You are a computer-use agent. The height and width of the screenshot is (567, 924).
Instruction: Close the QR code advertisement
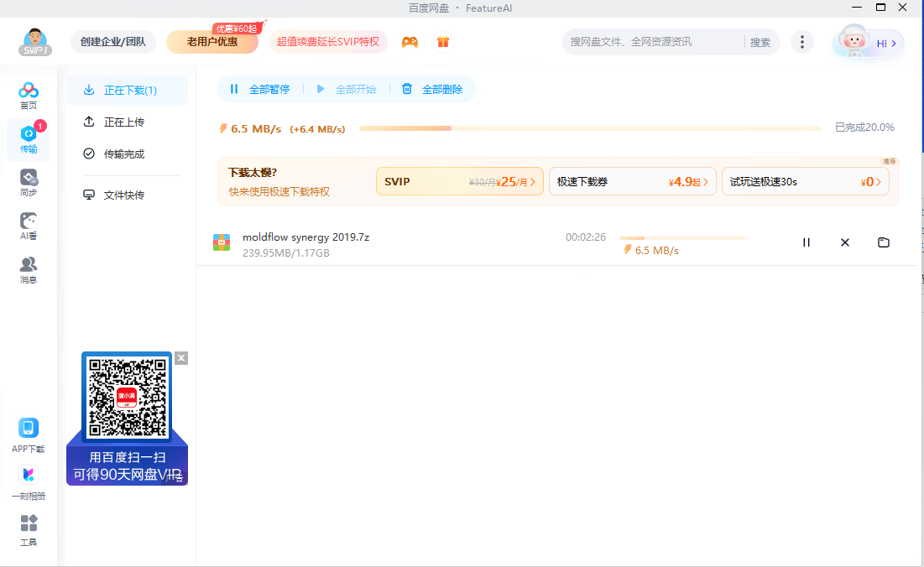click(x=181, y=358)
